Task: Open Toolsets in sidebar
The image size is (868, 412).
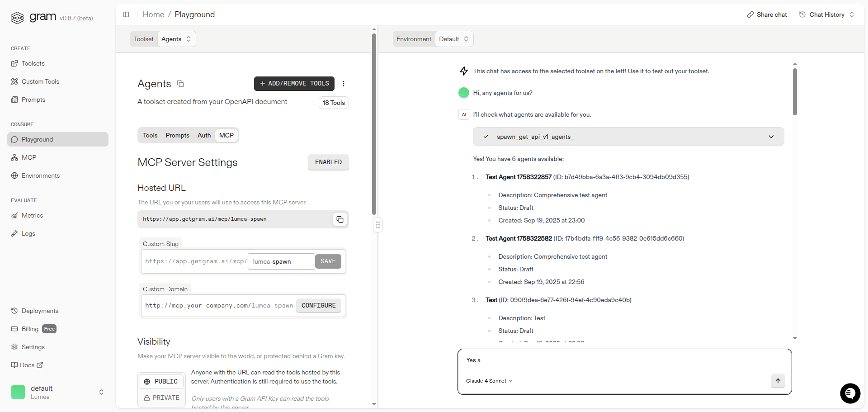Action: pyautogui.click(x=58, y=63)
